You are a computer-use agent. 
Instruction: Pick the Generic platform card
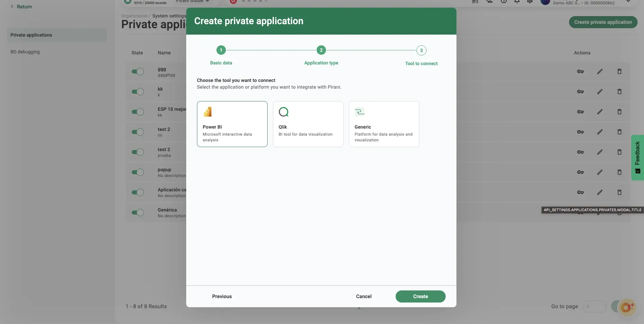[x=384, y=124]
